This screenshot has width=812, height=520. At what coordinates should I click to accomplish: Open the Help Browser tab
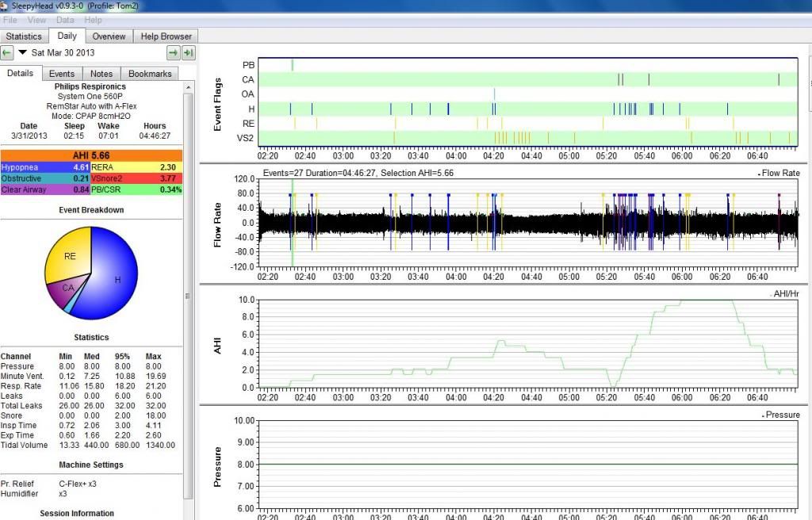point(166,36)
